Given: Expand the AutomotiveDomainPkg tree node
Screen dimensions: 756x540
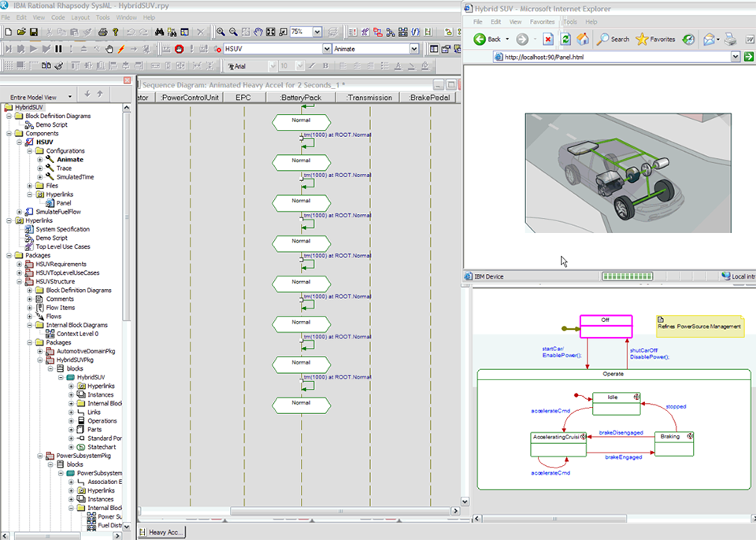Looking at the screenshot, I should click(40, 352).
